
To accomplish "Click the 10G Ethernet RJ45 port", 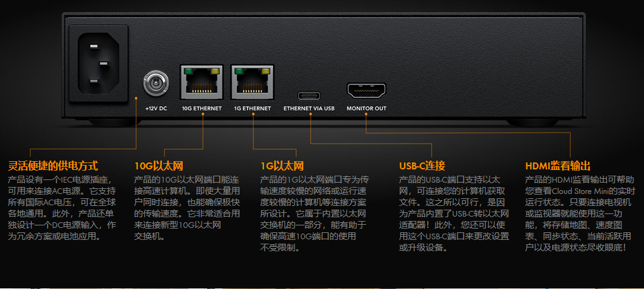I will [201, 82].
